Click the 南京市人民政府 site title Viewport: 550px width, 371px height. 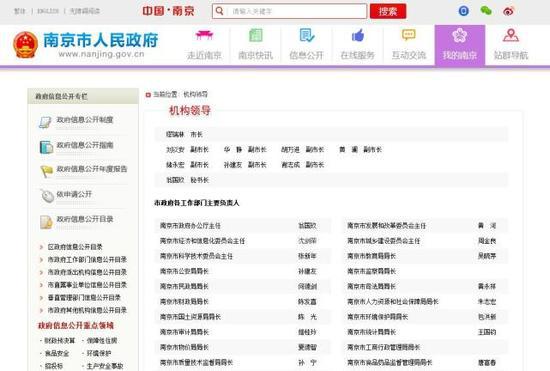pyautogui.click(x=101, y=40)
